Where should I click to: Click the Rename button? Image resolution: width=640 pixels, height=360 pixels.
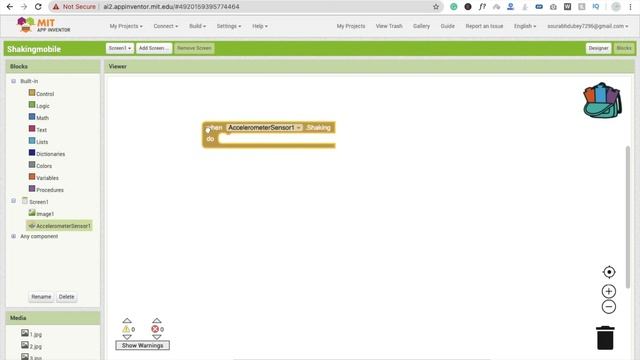(x=41, y=297)
